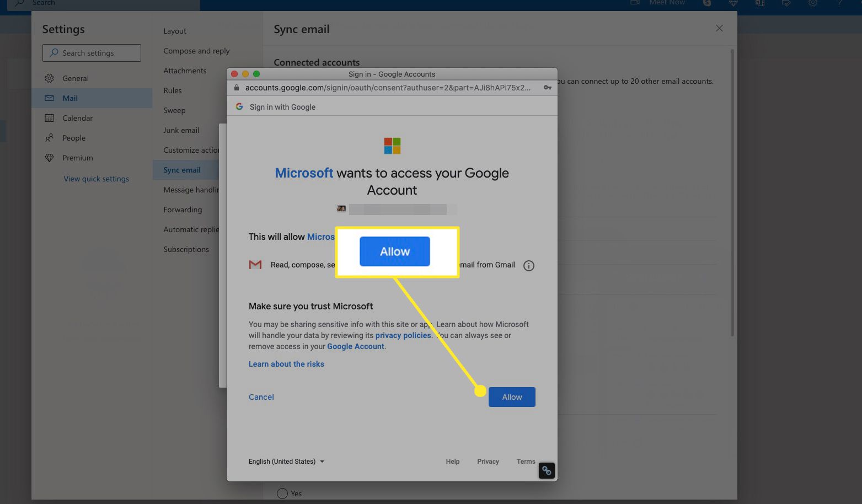The width and height of the screenshot is (862, 504).
Task: Click the Skype icon in top bar
Action: tap(707, 3)
